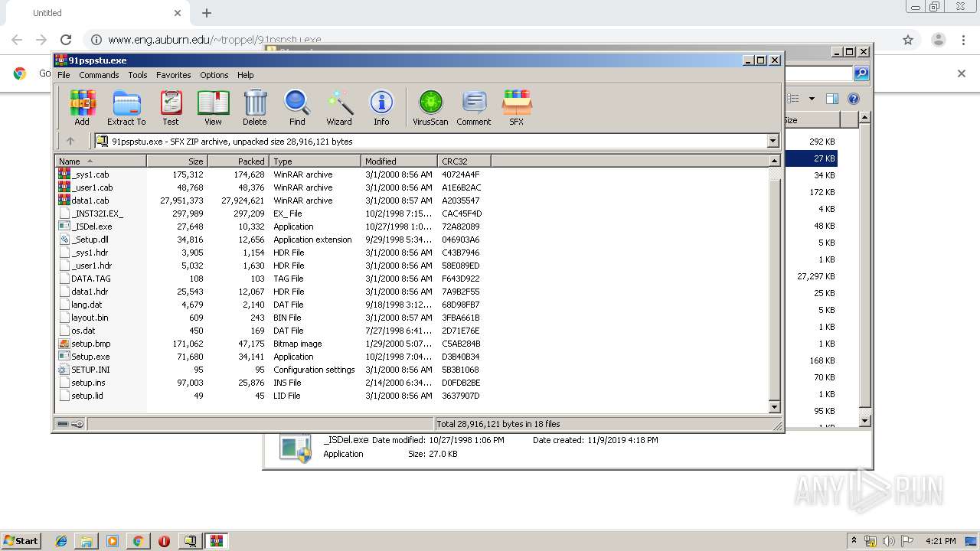Select _user1.cab file
The image size is (980, 551).
coord(92,187)
